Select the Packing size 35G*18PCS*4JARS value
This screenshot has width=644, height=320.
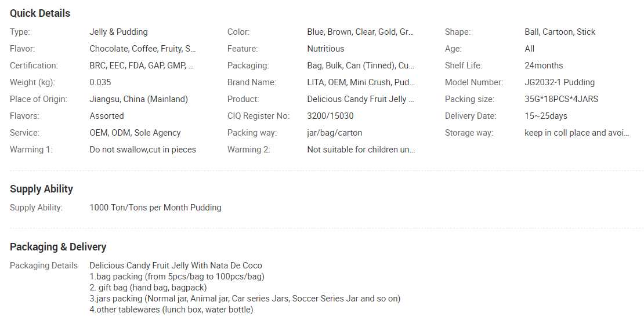click(x=561, y=99)
